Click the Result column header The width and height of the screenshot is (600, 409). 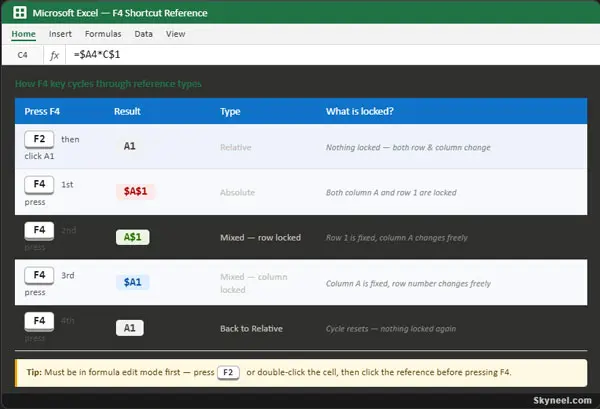[127, 111]
